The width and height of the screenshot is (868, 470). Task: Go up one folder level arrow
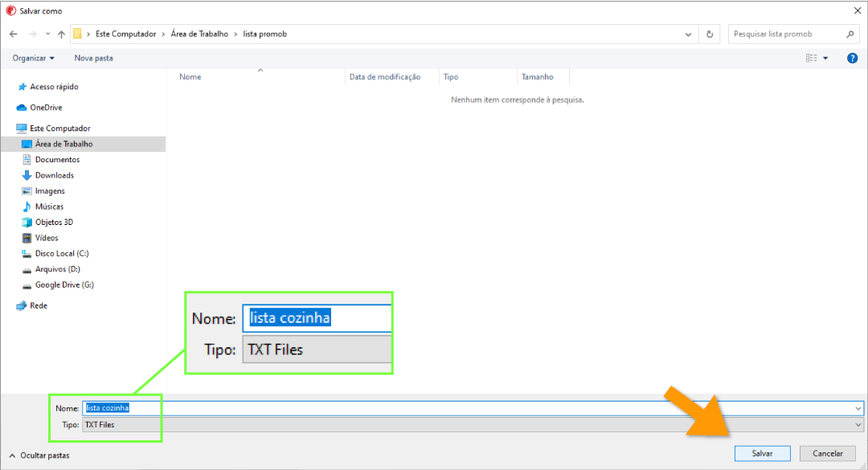point(61,35)
